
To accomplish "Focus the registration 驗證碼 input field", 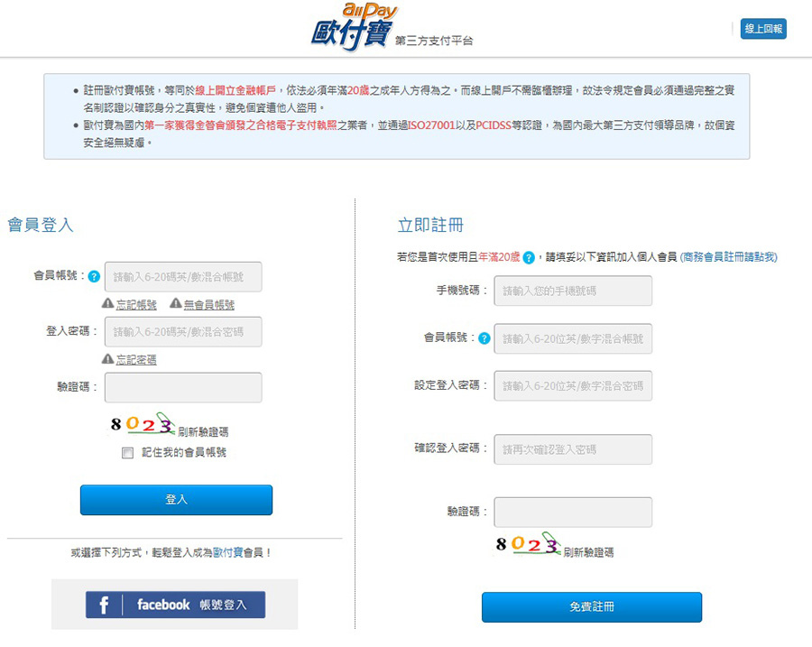I will 573,513.
